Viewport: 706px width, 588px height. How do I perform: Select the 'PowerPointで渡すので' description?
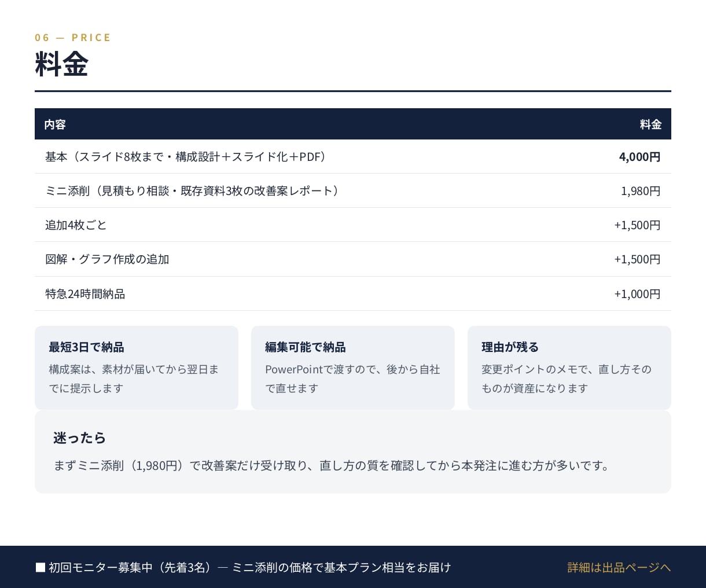[352, 378]
